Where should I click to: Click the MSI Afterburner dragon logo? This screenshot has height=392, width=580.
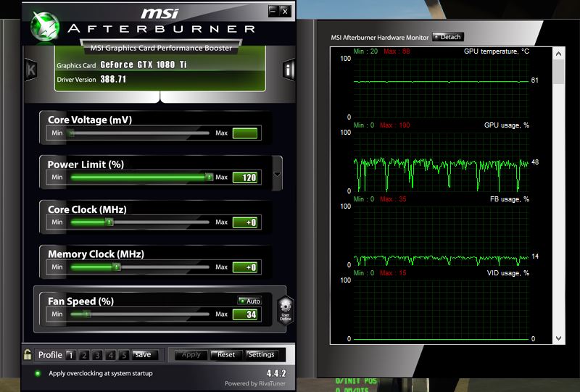(x=45, y=26)
